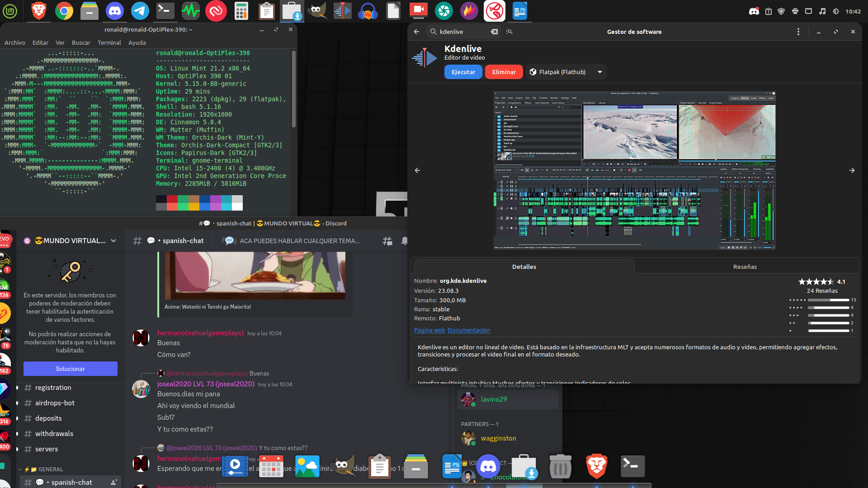Screen dimensions: 868x488
Task: Click member wagginston in Discord list
Action: coord(508,438)
